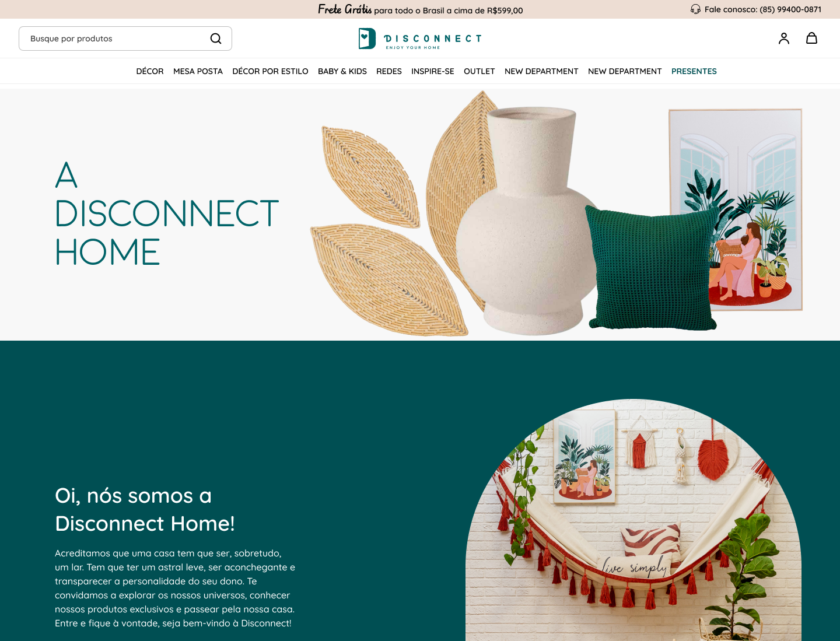The width and height of the screenshot is (840, 641).
Task: Open the OUTLET section
Action: coord(480,71)
